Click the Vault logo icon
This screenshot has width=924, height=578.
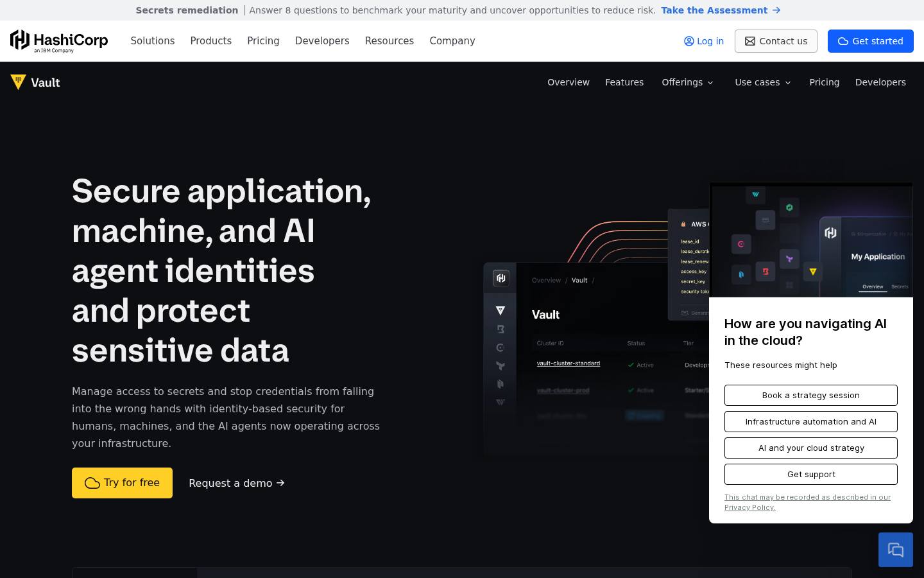(18, 82)
